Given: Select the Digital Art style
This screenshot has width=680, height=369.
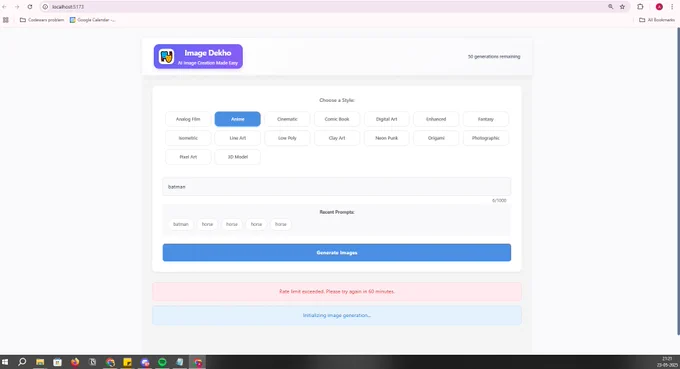Looking at the screenshot, I should (386, 119).
